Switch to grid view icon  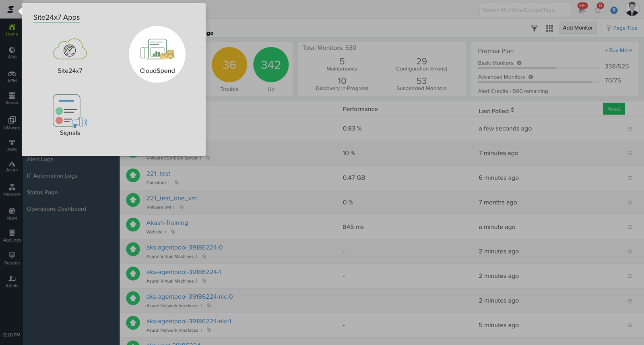click(x=549, y=28)
